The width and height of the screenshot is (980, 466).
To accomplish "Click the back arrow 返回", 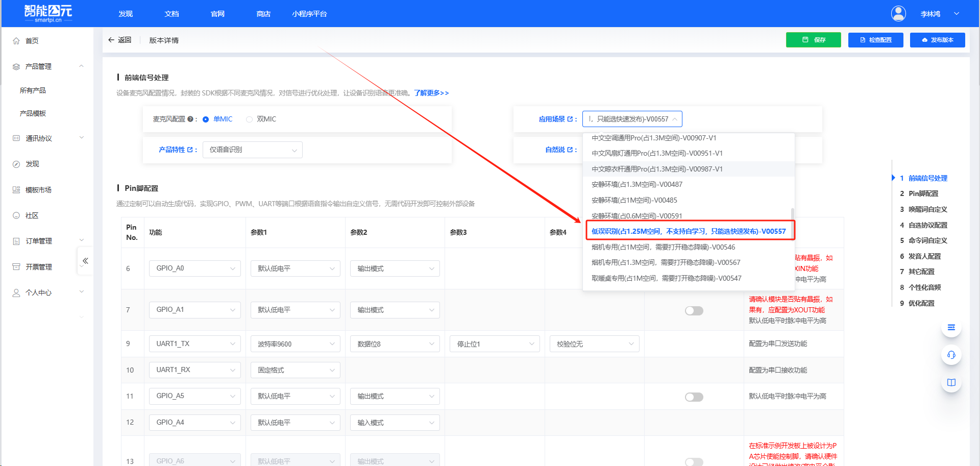I will 119,40.
